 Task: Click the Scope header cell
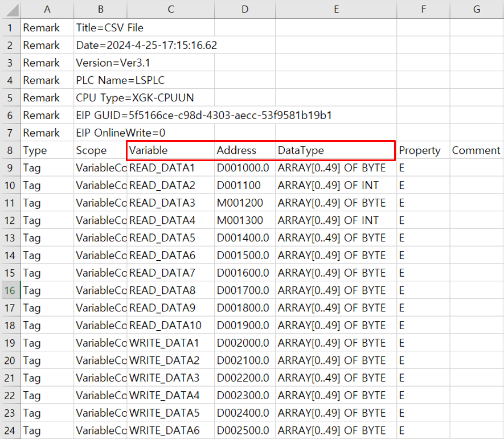pos(100,150)
